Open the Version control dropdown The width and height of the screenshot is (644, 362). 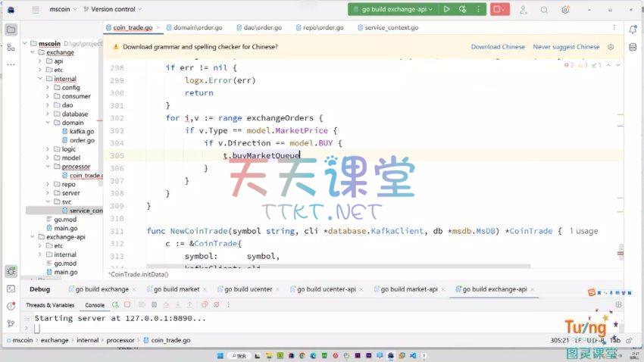[x=113, y=9]
